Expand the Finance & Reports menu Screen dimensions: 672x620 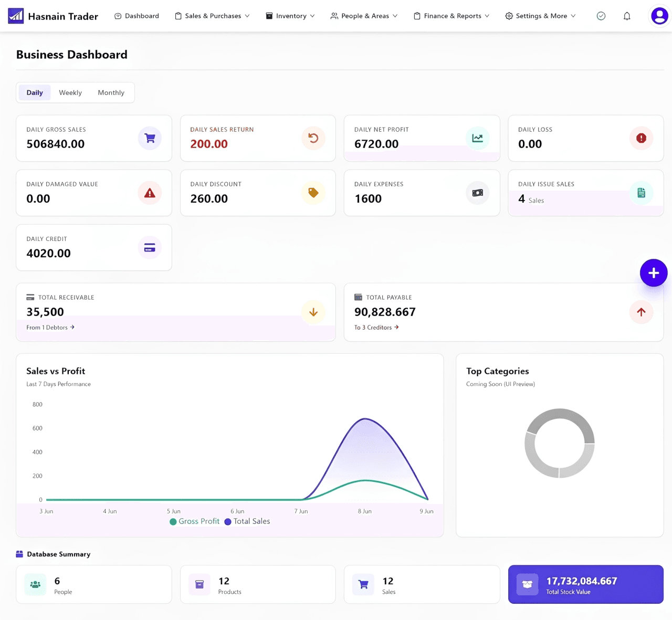(451, 16)
